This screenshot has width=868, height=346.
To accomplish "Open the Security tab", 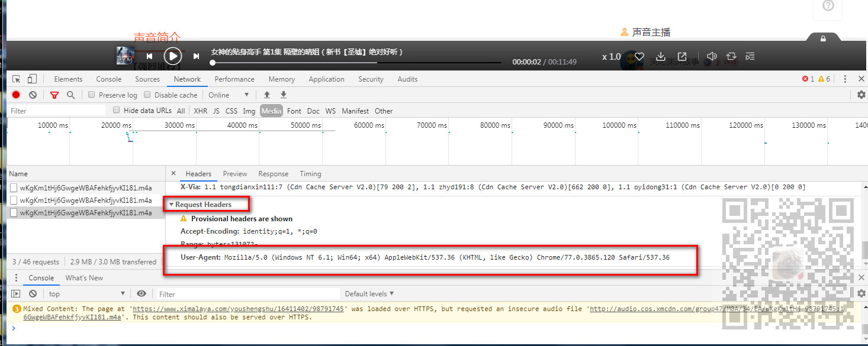I will pyautogui.click(x=371, y=79).
